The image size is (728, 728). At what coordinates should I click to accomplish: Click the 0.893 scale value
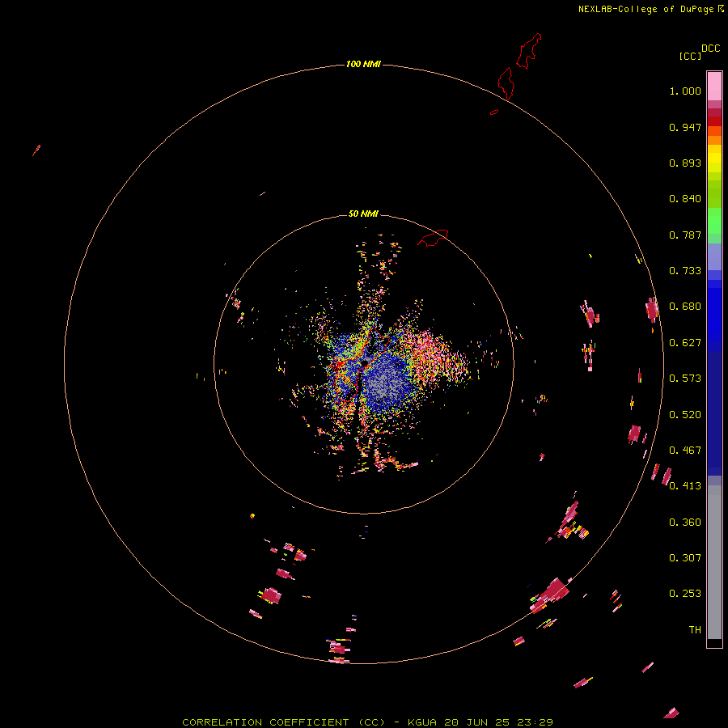685,163
